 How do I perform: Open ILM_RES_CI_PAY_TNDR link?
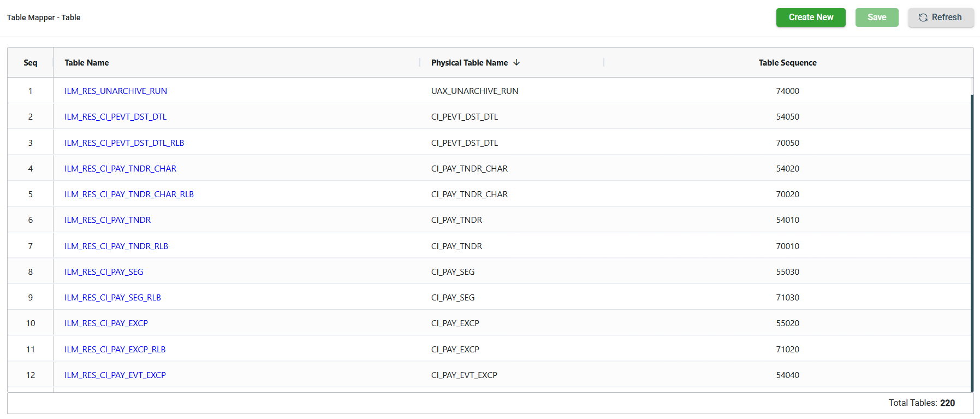[x=108, y=220]
